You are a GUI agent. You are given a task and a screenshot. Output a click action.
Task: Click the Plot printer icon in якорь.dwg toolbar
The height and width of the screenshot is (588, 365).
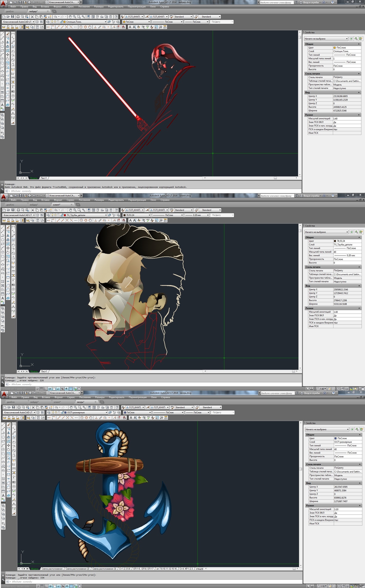[x=19, y=407]
